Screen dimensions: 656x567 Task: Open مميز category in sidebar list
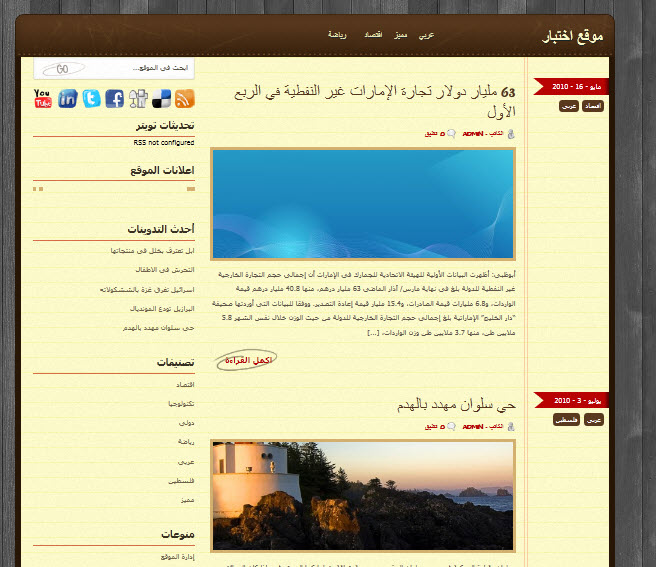click(187, 500)
